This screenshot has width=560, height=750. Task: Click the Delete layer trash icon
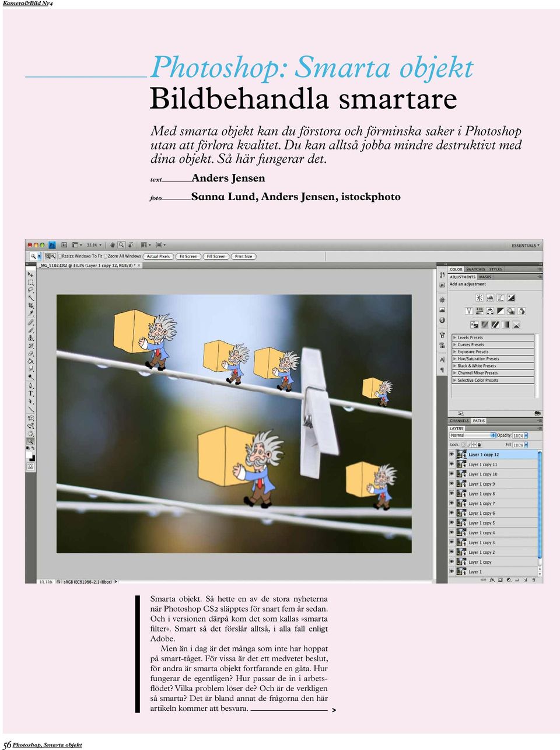[534, 580]
